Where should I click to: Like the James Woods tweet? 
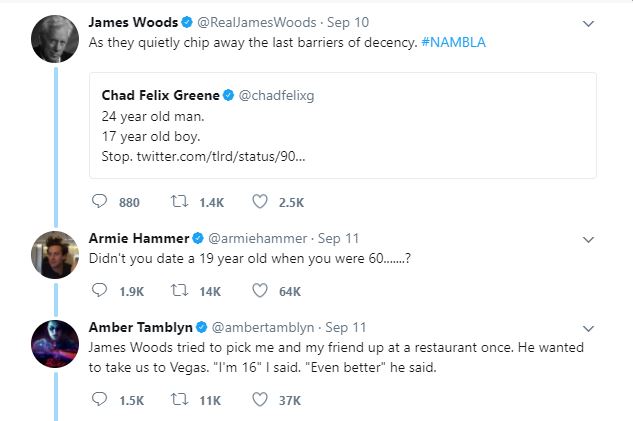pyautogui.click(x=261, y=202)
